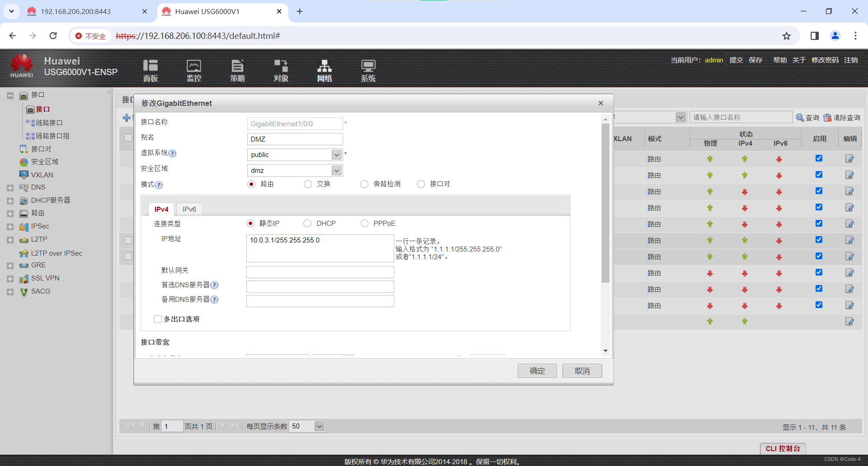Image resolution: width=868 pixels, height=466 pixels.
Task: Click the 别名 DMZ input field
Action: (295, 139)
